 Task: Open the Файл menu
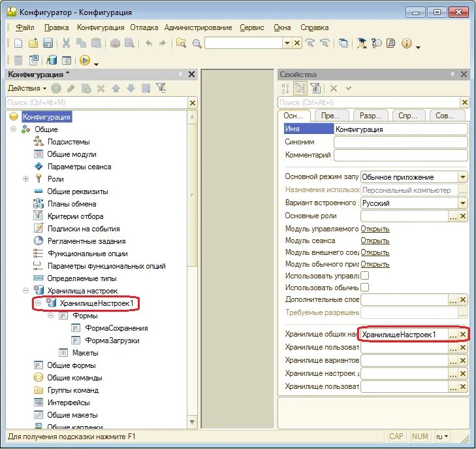pos(25,27)
